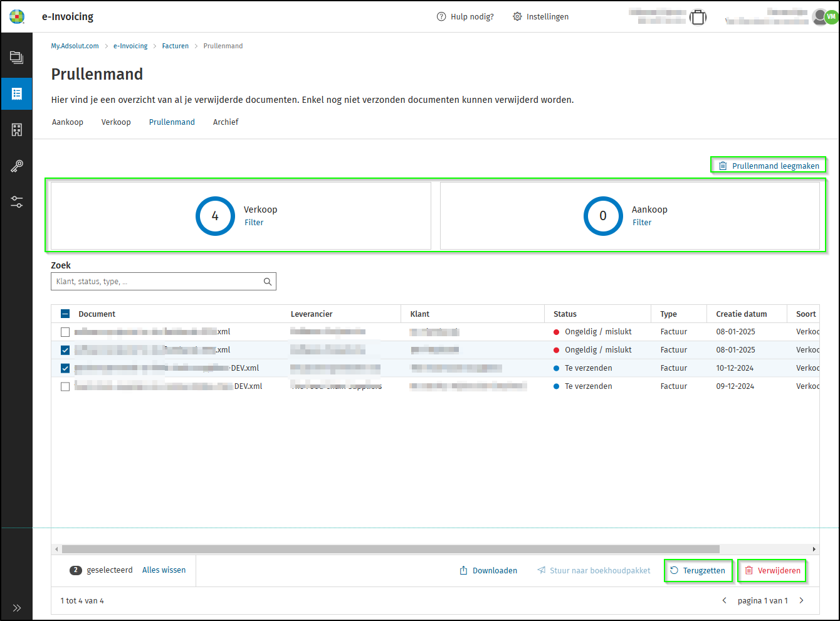840x621 pixels.
Task: Uncheck the second document row checkbox
Action: coord(65,350)
